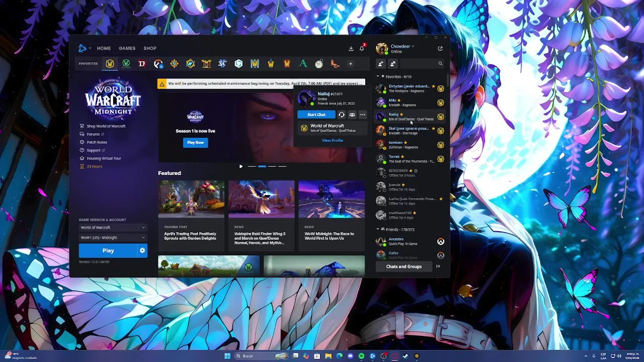Open more options in Nailuj popup
644x362 pixels.
pyautogui.click(x=362, y=115)
